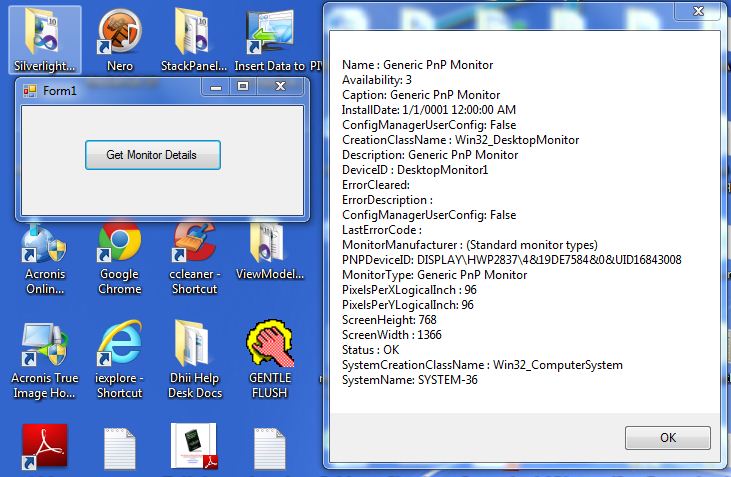
Task: Click the SystemCreationClassName line
Action: point(482,365)
